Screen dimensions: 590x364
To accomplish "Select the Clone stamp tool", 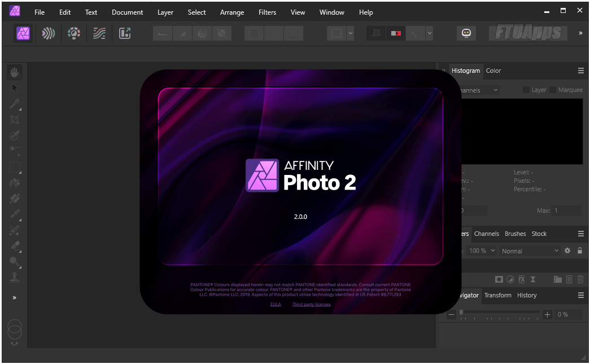I will click(x=15, y=277).
